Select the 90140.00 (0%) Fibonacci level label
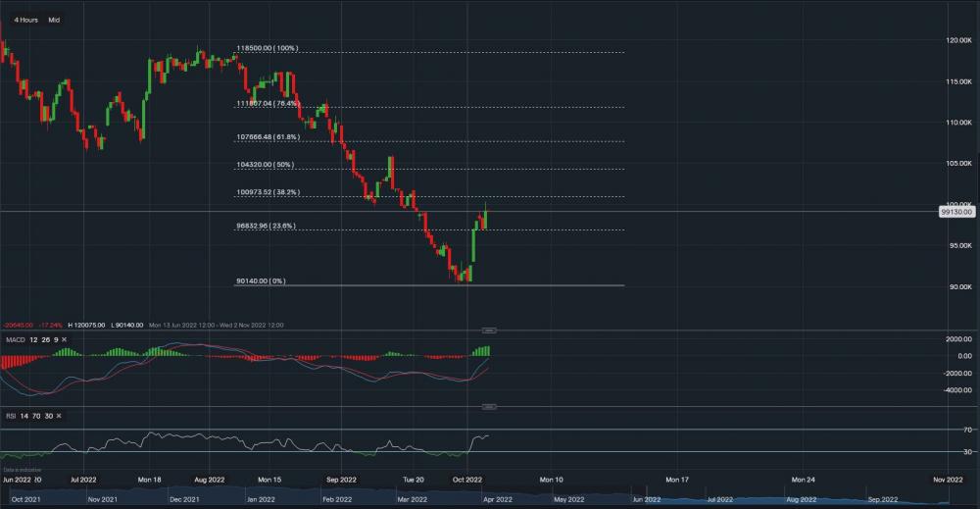The height and width of the screenshot is (509, 980). coord(260,280)
